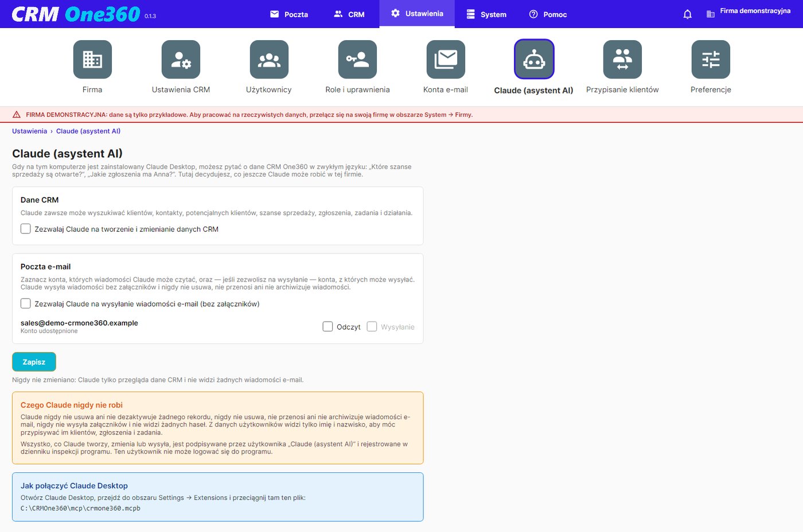
Task: Open Role i uprawnienia key icon
Action: (357, 59)
